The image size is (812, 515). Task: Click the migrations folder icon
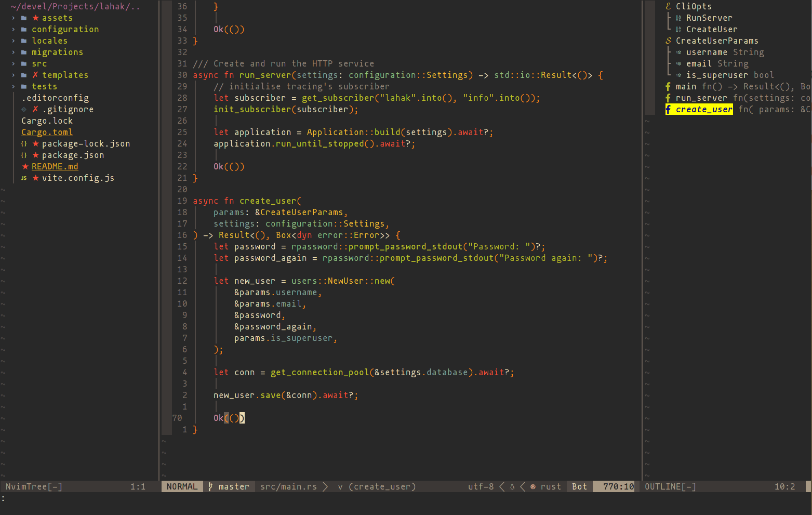[24, 52]
